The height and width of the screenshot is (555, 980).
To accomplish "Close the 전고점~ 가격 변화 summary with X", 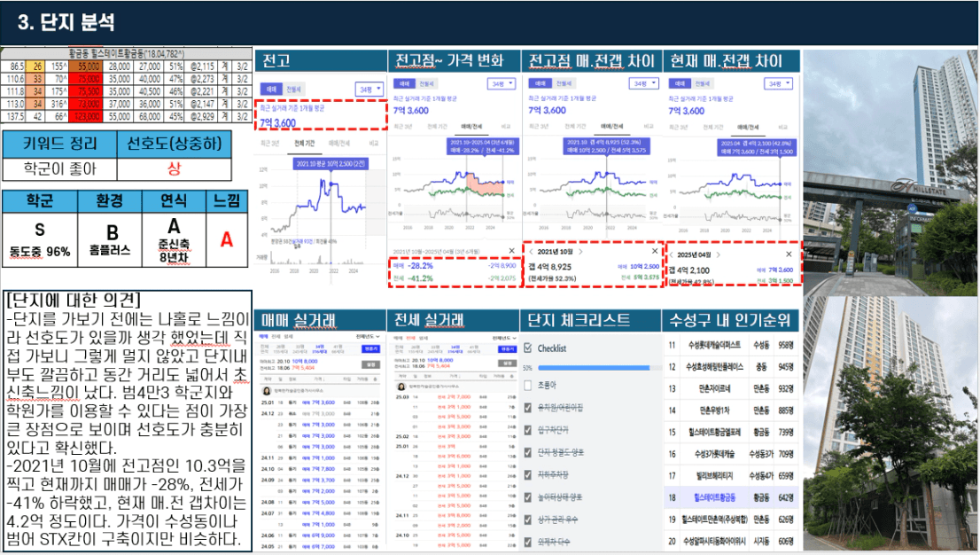I will (511, 251).
